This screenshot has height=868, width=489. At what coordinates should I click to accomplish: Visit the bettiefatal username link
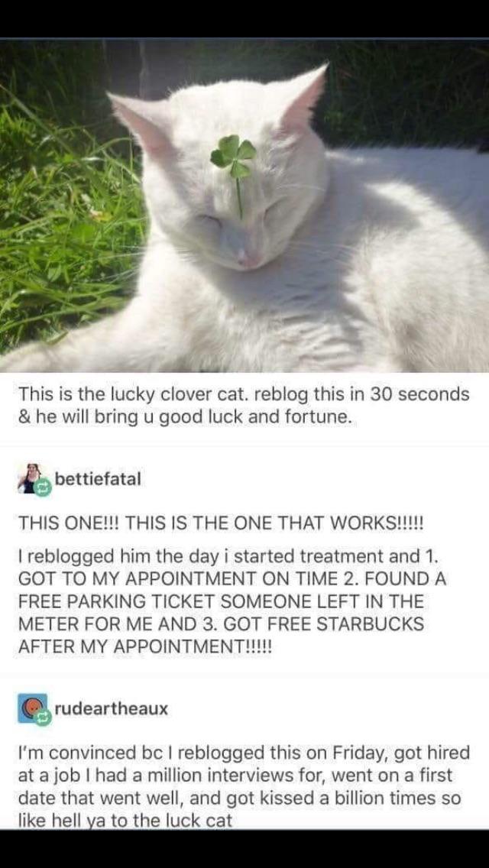pos(98,478)
